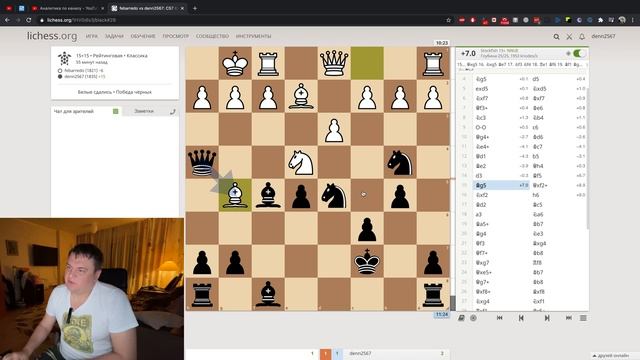Open engine settings gear next to toggle
640x360 pixels.
(568, 53)
